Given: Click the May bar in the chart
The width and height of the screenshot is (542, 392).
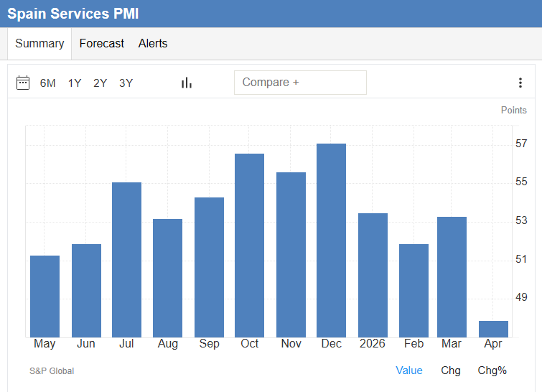Looking at the screenshot, I should 45,297.
